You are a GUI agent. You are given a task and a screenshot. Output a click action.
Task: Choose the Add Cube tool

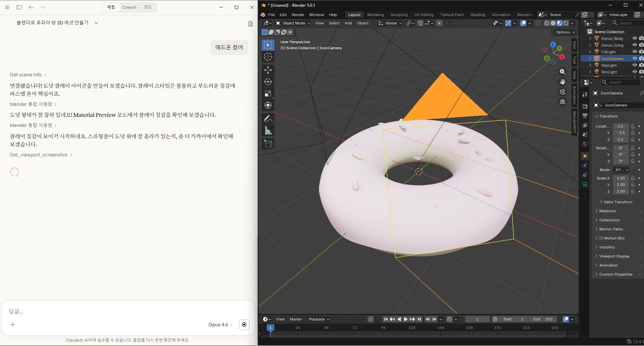coord(268,144)
